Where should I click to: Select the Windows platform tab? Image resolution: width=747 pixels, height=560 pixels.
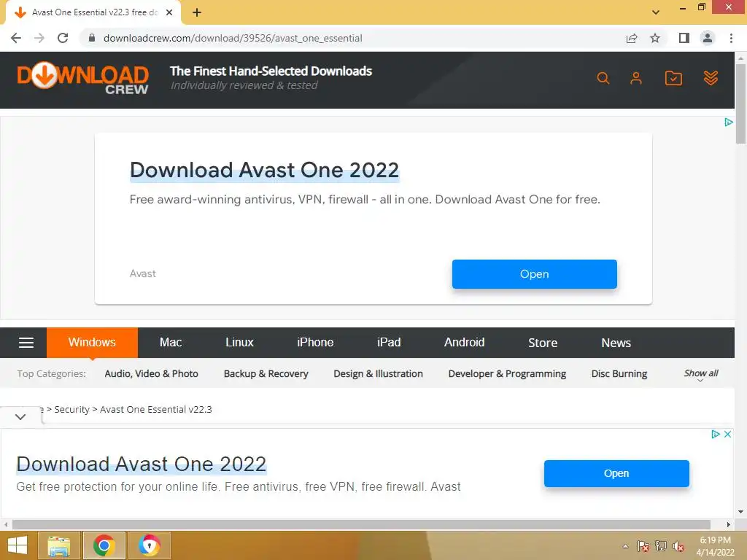(92, 343)
